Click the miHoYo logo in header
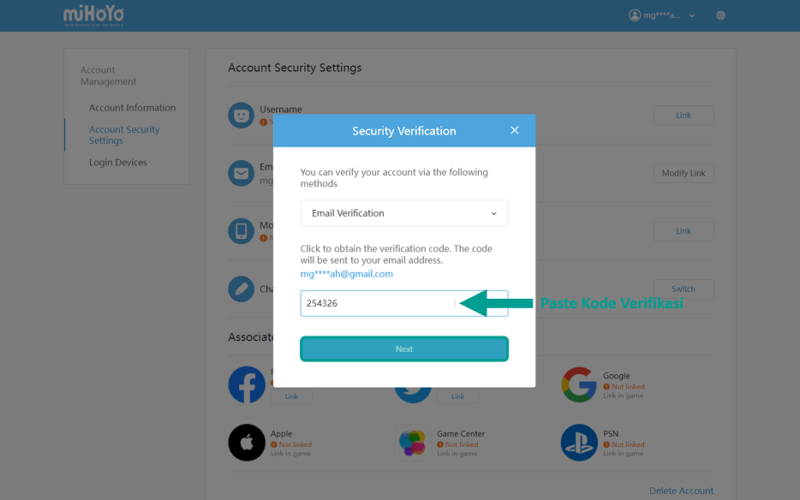This screenshot has width=800, height=500. pos(94,16)
